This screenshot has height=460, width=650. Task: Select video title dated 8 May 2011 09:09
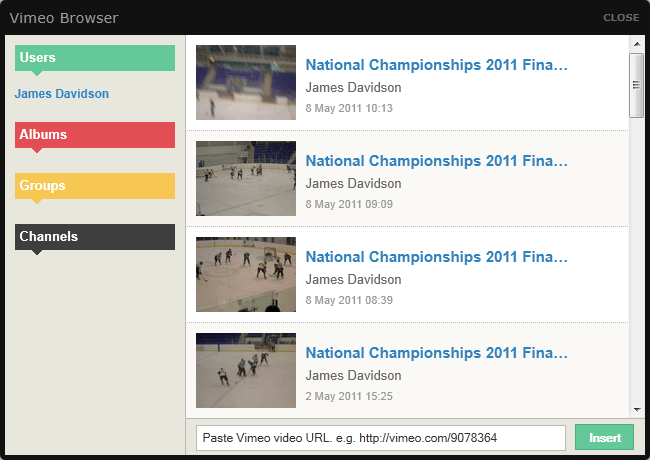coord(436,161)
